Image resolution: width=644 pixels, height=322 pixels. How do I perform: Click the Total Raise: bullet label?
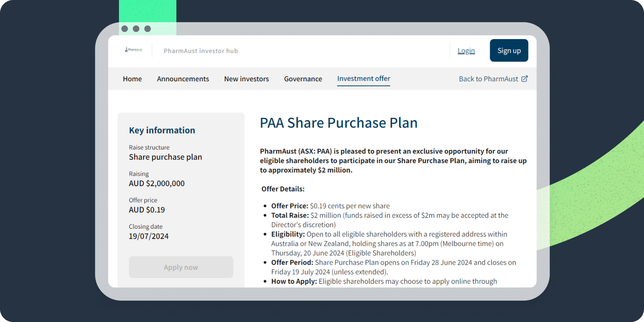(290, 215)
